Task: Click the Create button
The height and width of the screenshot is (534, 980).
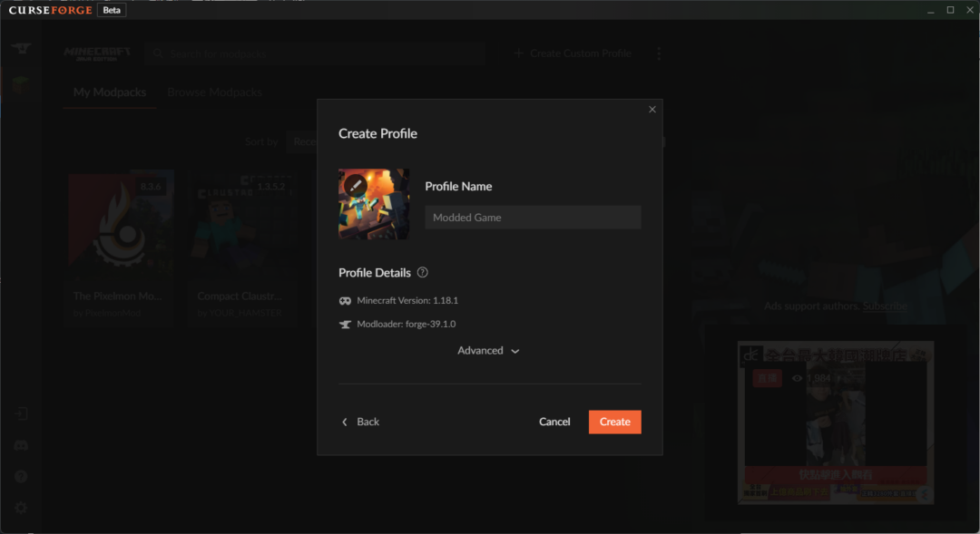Action: coord(614,422)
